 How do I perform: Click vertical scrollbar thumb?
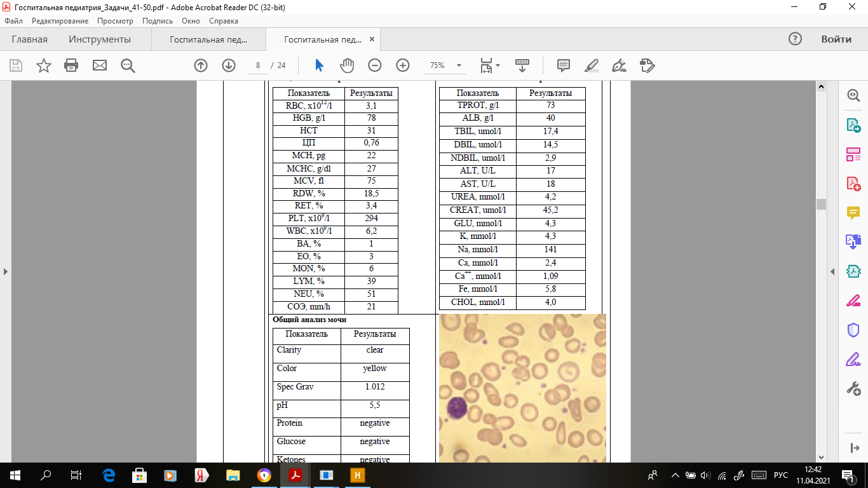821,204
